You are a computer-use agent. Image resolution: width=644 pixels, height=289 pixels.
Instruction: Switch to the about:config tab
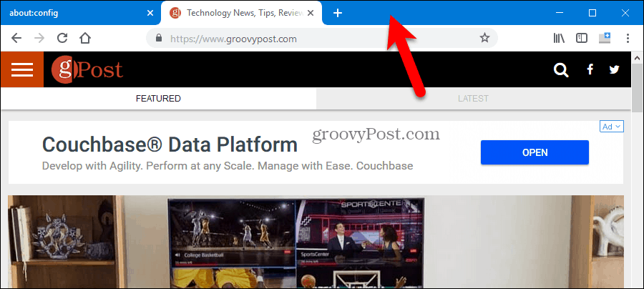[x=80, y=13]
